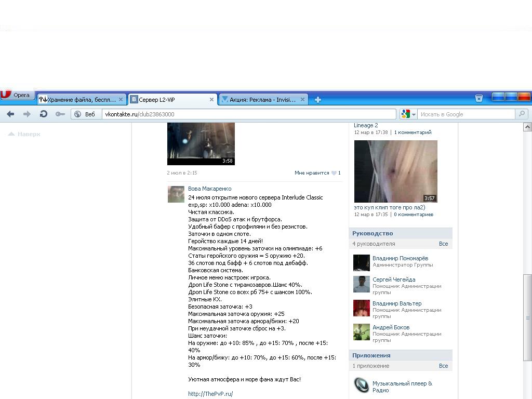532x399 pixels.
Task: Click the Наверх link
Action: tap(24, 134)
